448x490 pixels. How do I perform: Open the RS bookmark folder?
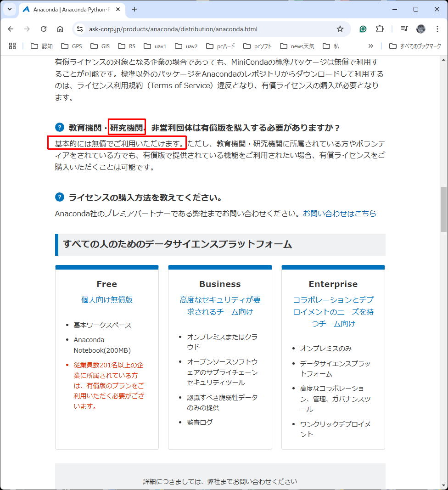(127, 46)
